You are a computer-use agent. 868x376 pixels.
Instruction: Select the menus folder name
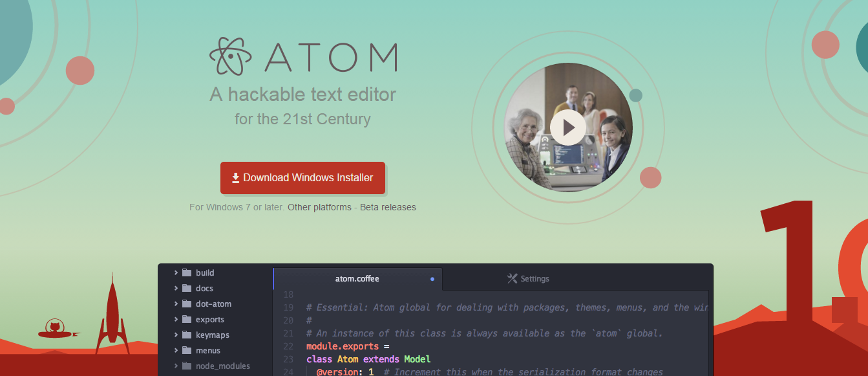208,350
